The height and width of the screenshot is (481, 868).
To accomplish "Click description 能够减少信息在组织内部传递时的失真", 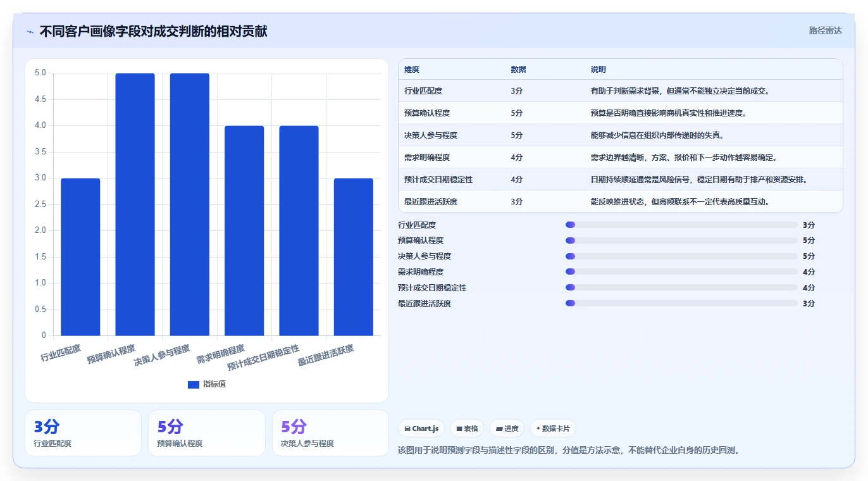I will pyautogui.click(x=657, y=135).
